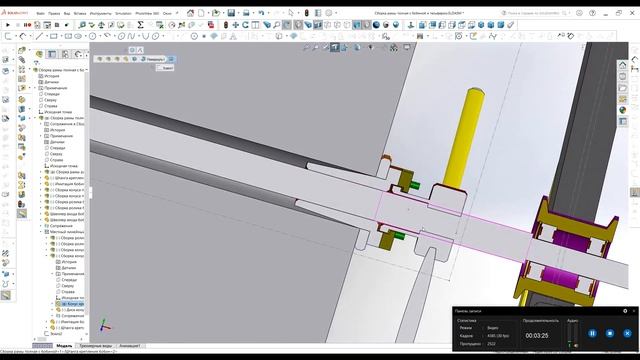Click the Print icon

(x=246, y=13)
